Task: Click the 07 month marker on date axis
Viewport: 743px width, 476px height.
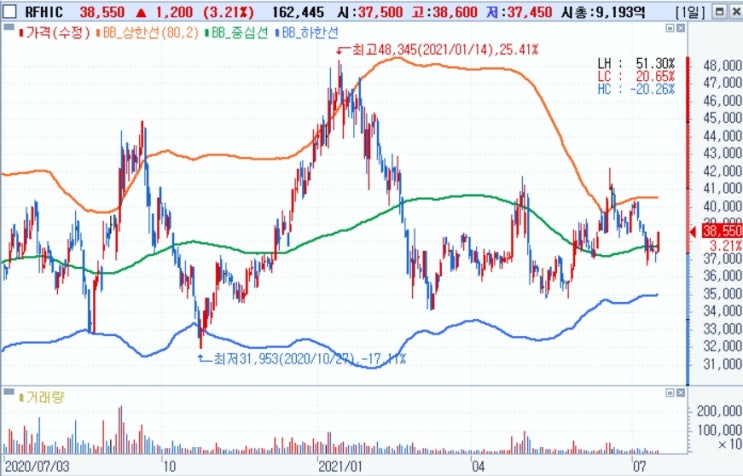Action: pyautogui.click(x=639, y=466)
